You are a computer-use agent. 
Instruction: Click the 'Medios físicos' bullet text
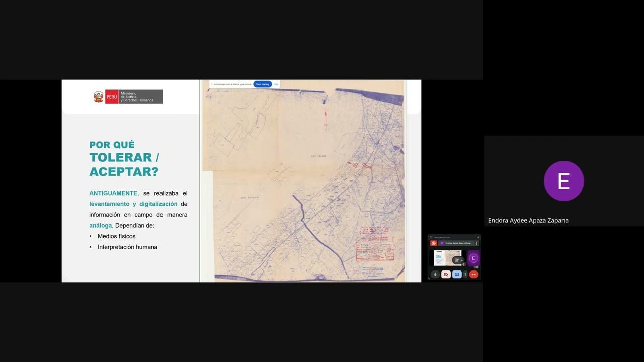pyautogui.click(x=116, y=236)
